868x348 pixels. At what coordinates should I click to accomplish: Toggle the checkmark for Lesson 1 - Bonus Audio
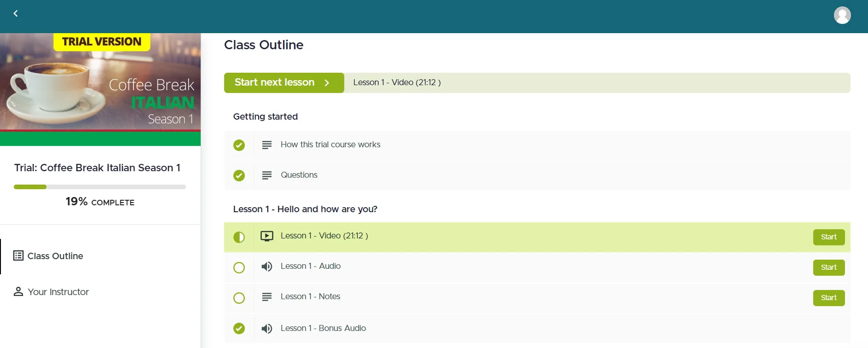click(x=239, y=328)
